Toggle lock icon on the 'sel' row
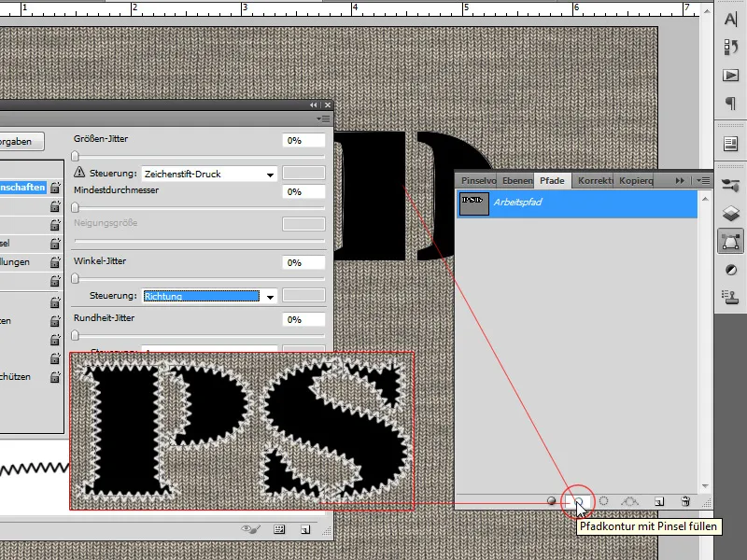Screen dimensions: 747x560 [x=55, y=244]
